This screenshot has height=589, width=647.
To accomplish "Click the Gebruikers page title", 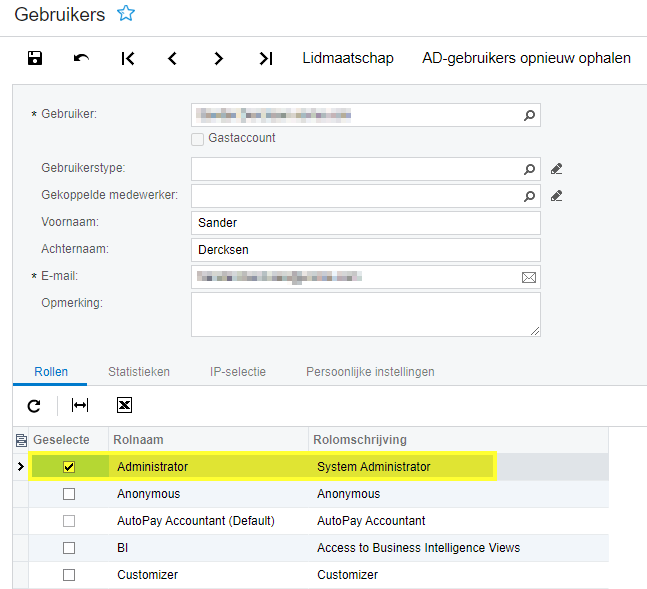I will pyautogui.click(x=60, y=14).
